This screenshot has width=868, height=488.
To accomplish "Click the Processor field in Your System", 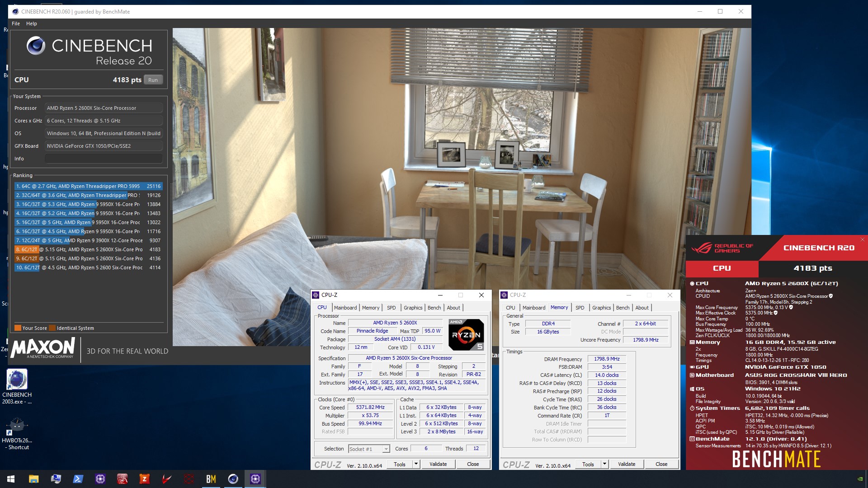I will pos(104,108).
